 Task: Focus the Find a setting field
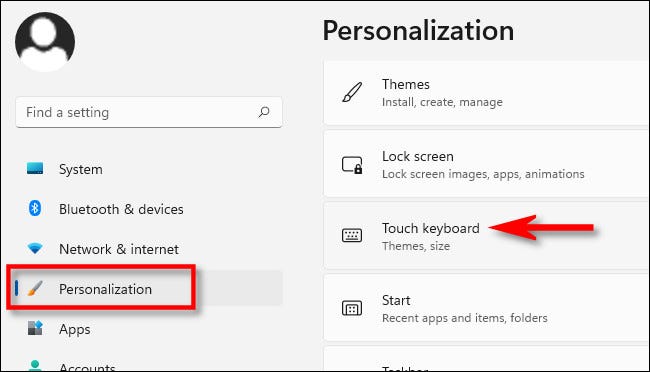pyautogui.click(x=149, y=112)
